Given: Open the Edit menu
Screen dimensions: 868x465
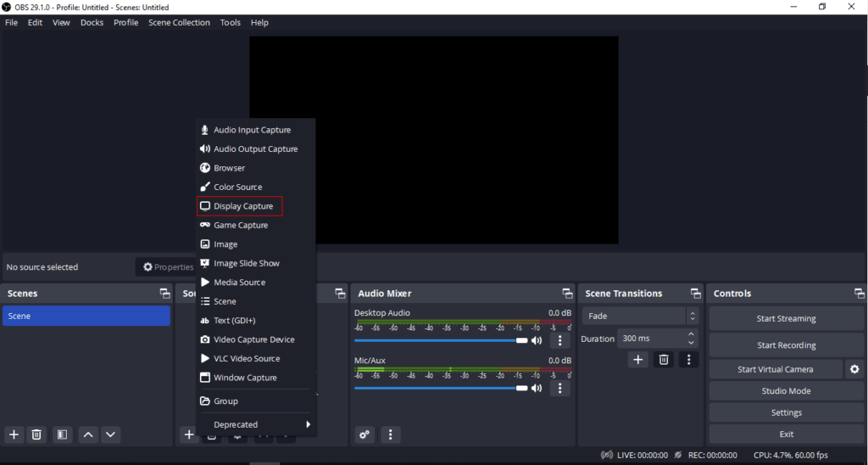Looking at the screenshot, I should pos(35,23).
